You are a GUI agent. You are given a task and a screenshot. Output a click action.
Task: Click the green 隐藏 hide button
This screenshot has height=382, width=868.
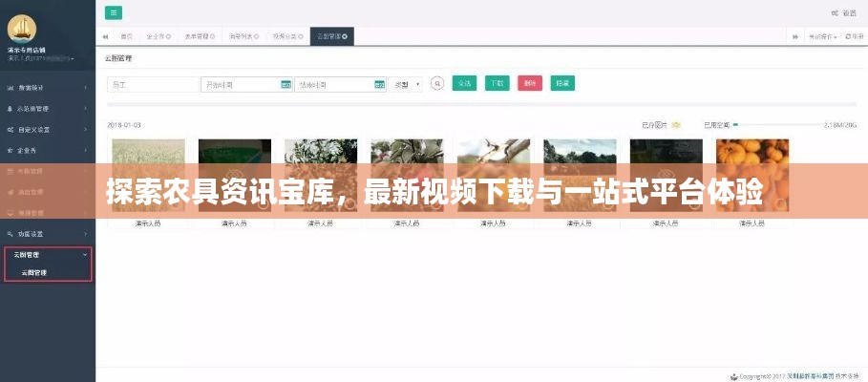click(562, 83)
